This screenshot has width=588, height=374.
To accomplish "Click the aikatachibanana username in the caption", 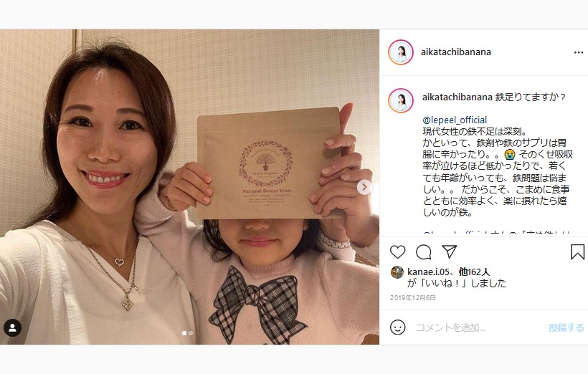I will coord(457,97).
